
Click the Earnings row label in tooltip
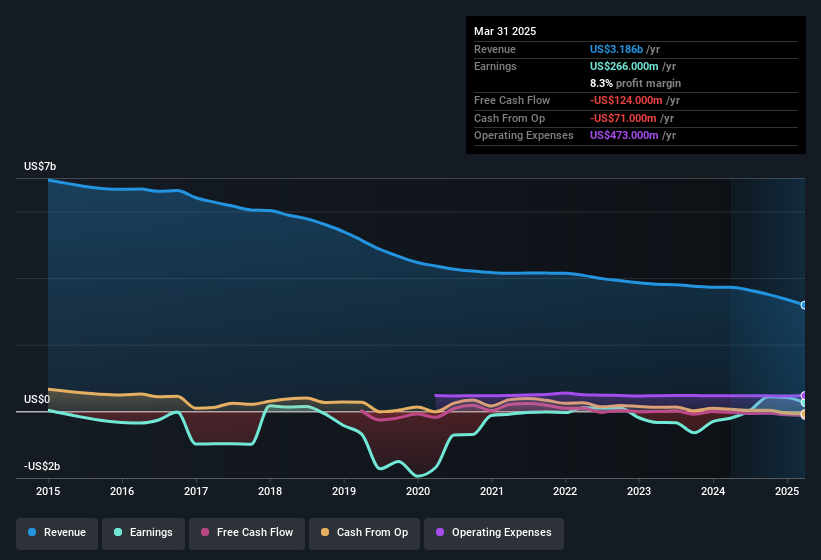click(495, 66)
